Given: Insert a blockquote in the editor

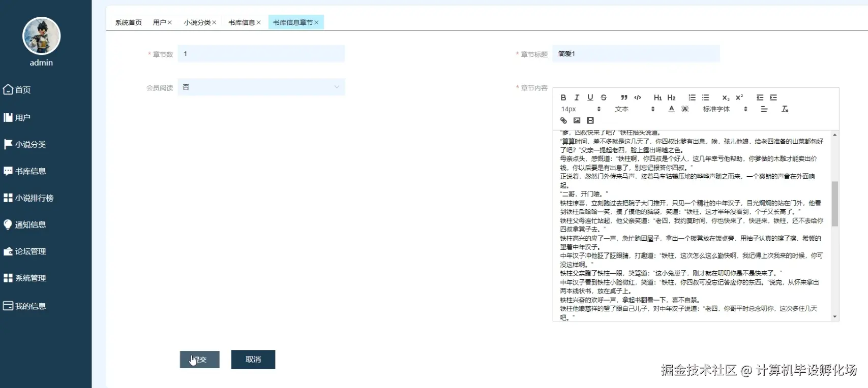Looking at the screenshot, I should click(624, 98).
